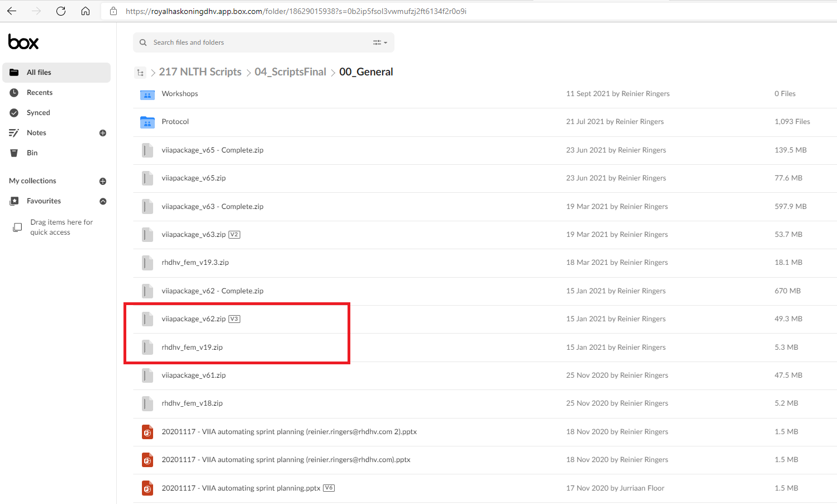Screen dimensions: 837x504
Task: Go to the browser home page icon
Action: (85, 11)
